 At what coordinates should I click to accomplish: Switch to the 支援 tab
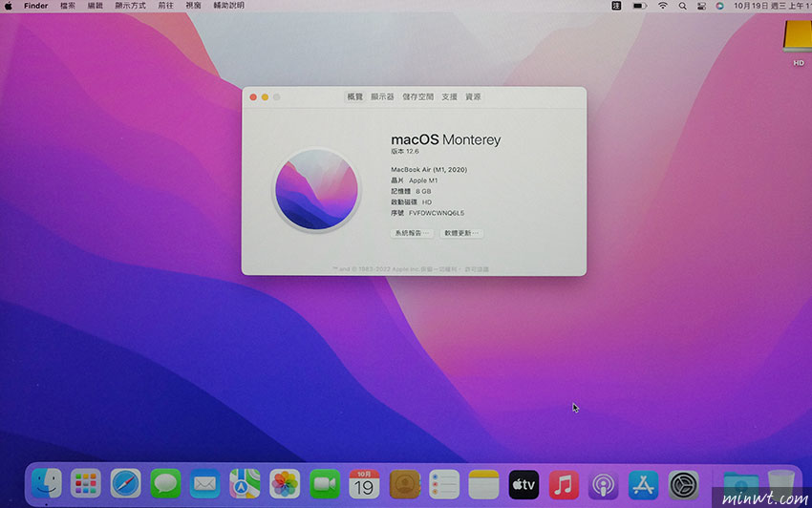pyautogui.click(x=450, y=96)
